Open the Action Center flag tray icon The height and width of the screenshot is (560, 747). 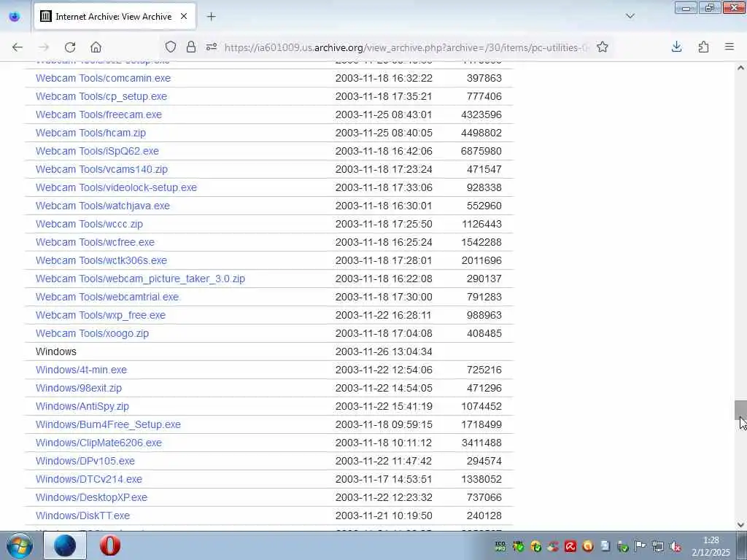[640, 547]
